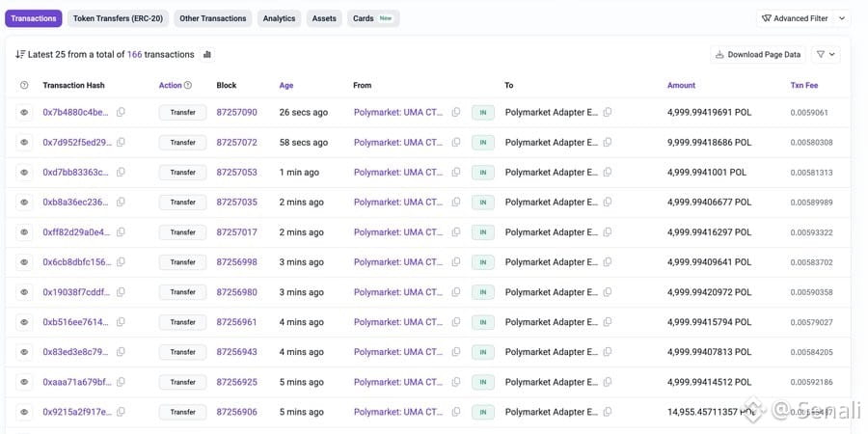Copy hash 0xff82d29a0e4 to clipboard
Image resolution: width=868 pixels, height=434 pixels.
121,231
